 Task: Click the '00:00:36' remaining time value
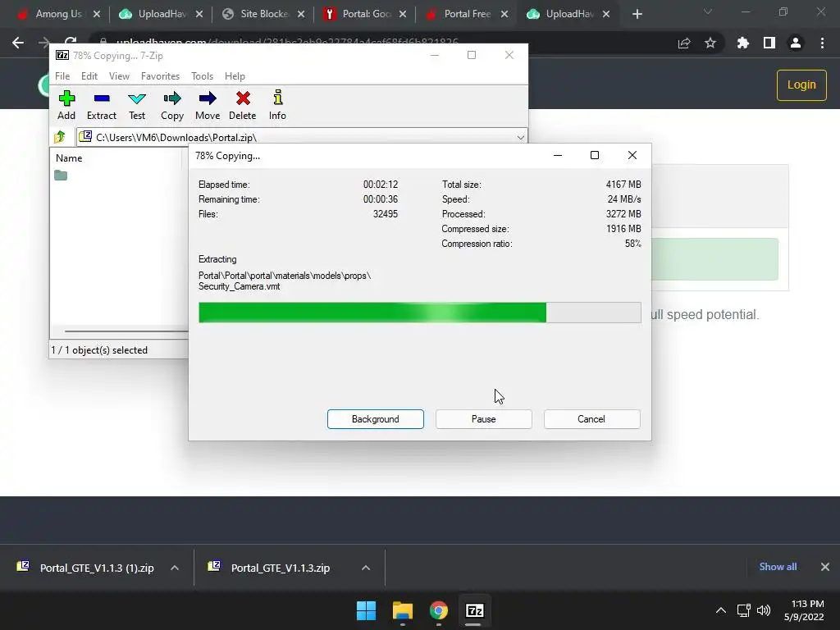(x=381, y=199)
